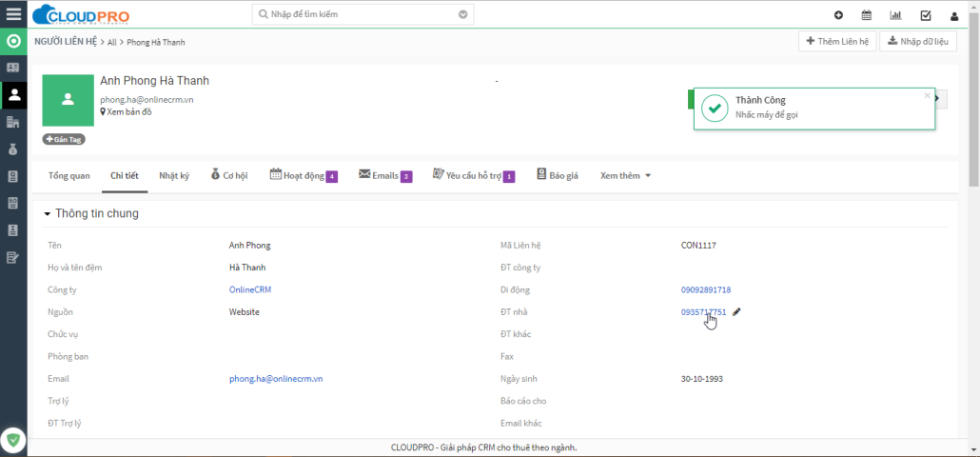This screenshot has width=980, height=457.
Task: Open the Hoạt động tab
Action: 303,176
